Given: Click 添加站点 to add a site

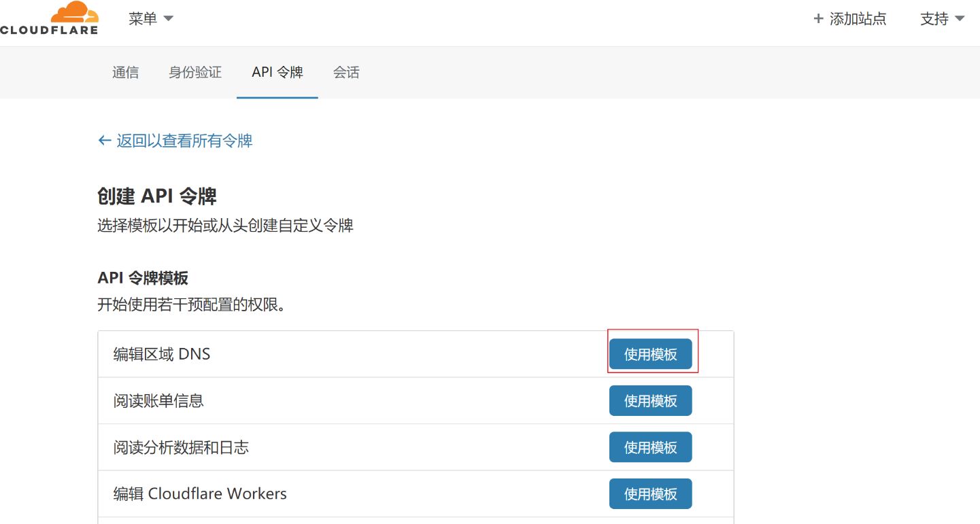Looking at the screenshot, I should (850, 19).
